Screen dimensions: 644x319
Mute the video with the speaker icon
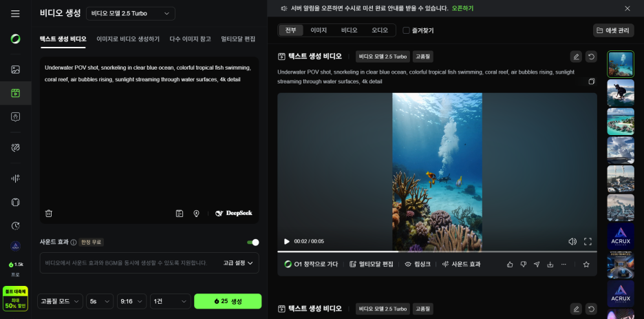[572, 241]
